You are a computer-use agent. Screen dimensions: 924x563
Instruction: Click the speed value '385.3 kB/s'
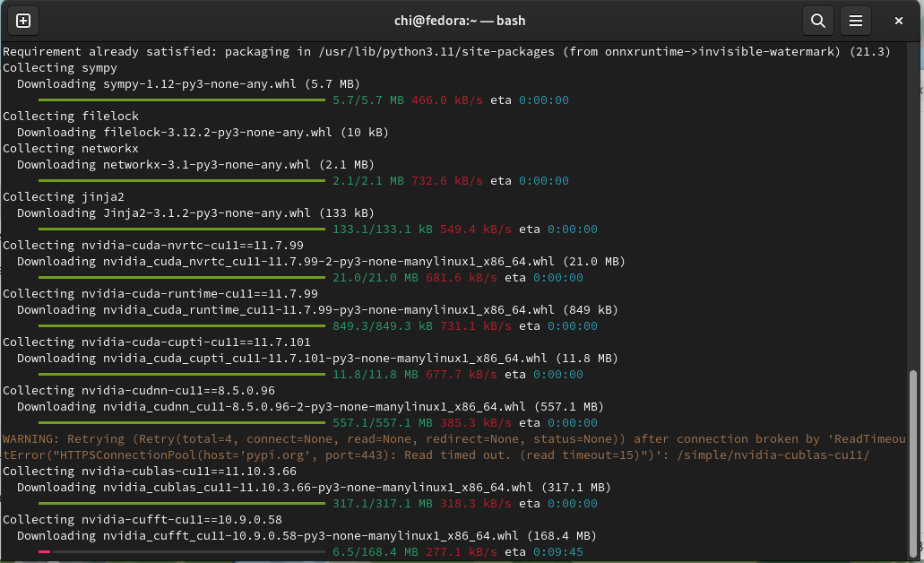(476, 422)
